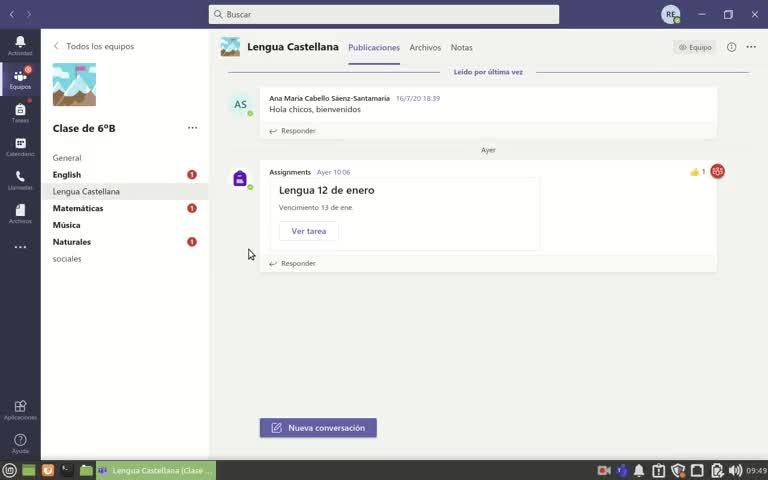This screenshot has height=480, width=768.
Task: Open the files folder icon in taskbar
Action: click(x=86, y=471)
